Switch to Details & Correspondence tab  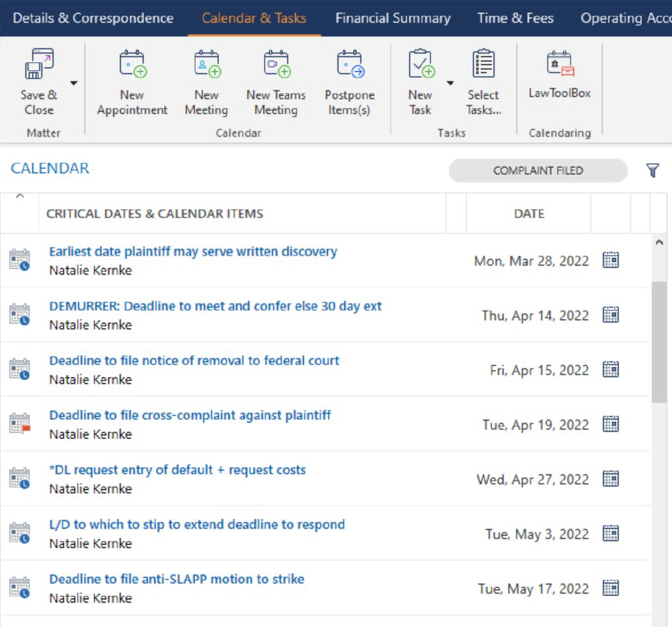point(93,18)
